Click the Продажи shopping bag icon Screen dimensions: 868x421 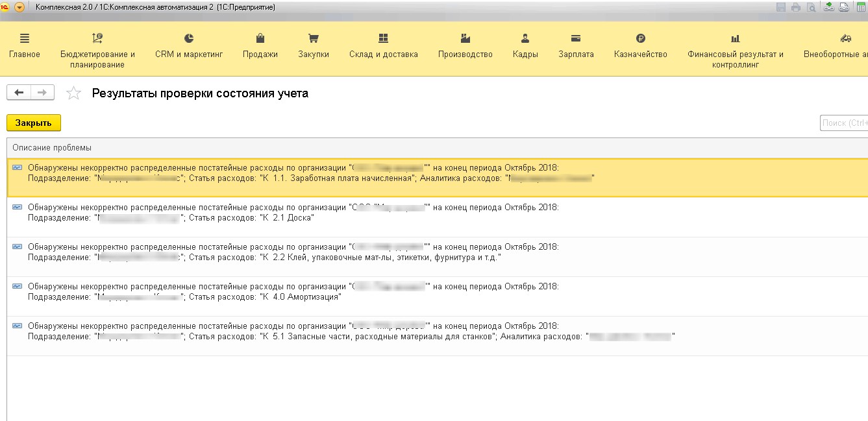click(x=260, y=38)
